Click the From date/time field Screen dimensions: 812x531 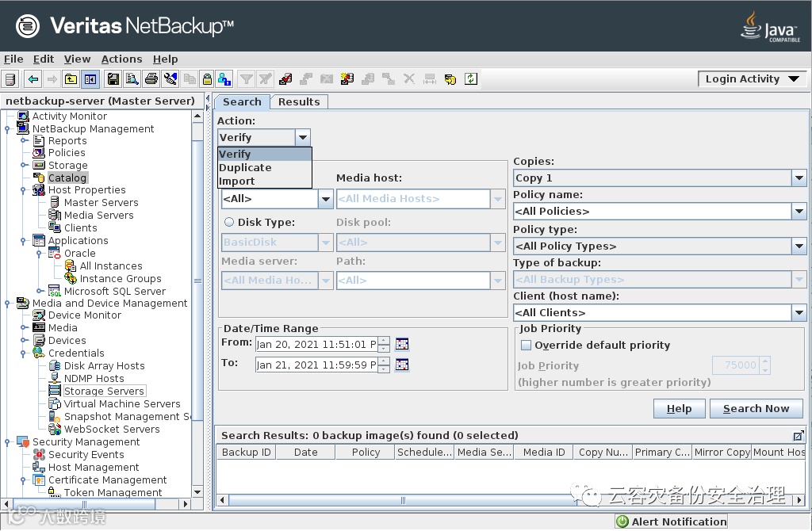(316, 344)
